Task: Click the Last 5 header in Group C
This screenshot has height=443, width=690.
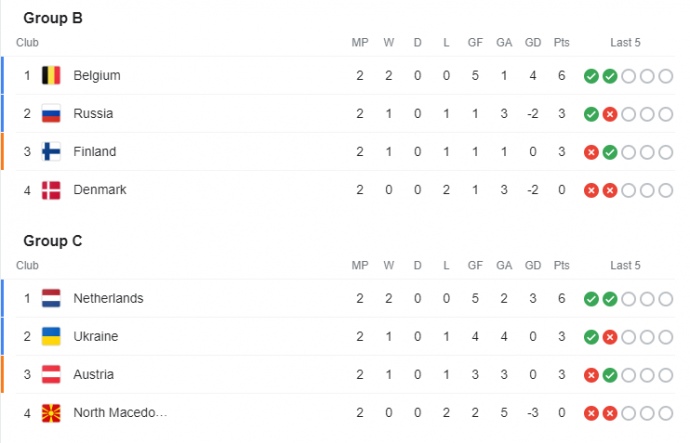Action: (625, 266)
